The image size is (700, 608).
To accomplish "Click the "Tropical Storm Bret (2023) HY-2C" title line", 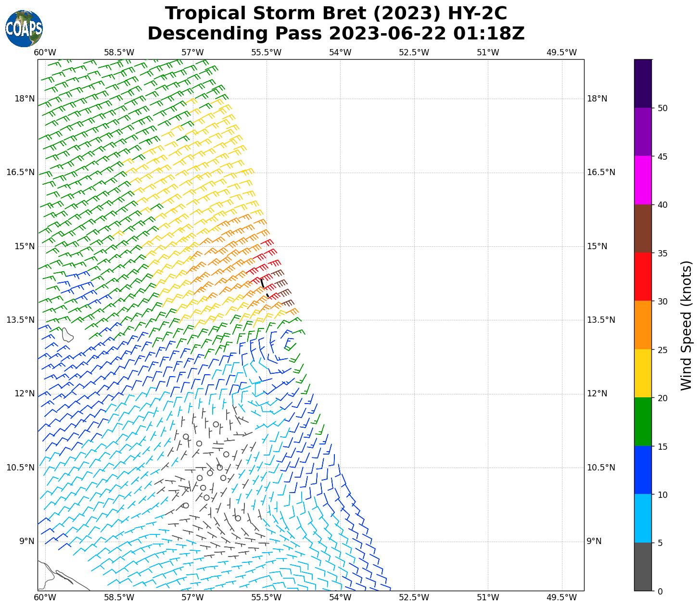I will pos(336,13).
